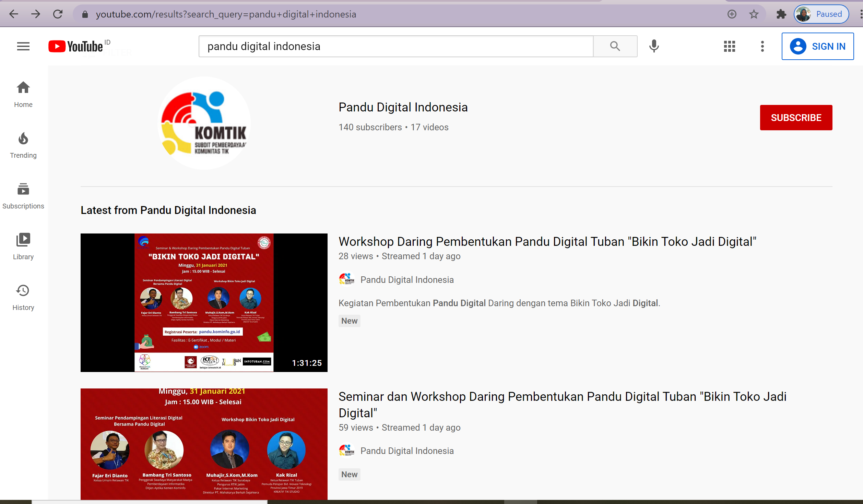The width and height of the screenshot is (863, 504).
Task: Bookmark this page with star icon
Action: [x=754, y=14]
